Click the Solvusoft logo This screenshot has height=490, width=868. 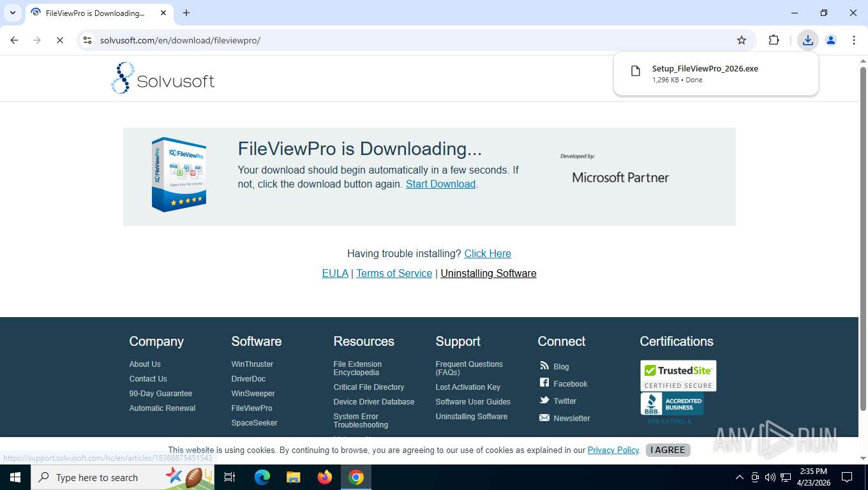pyautogui.click(x=163, y=78)
